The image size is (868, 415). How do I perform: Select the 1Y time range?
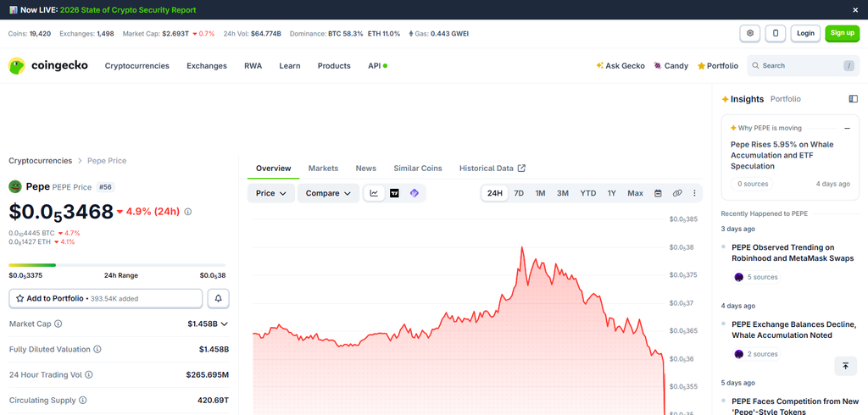coord(612,193)
